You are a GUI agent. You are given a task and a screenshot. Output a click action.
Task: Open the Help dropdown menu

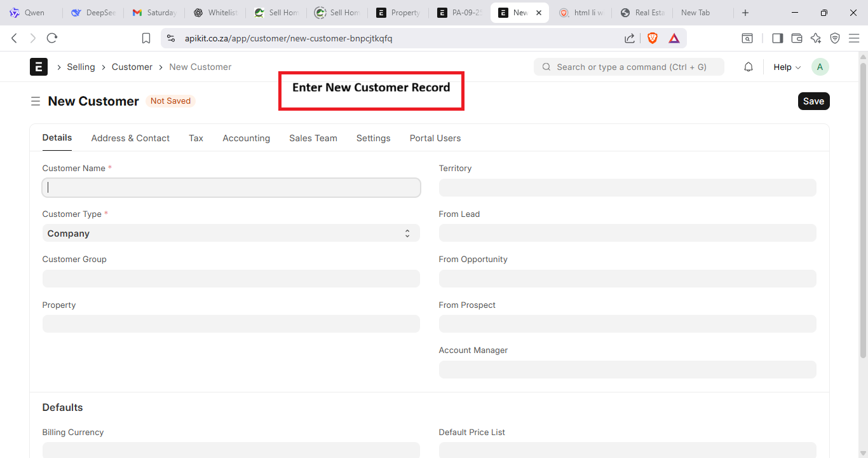(787, 67)
